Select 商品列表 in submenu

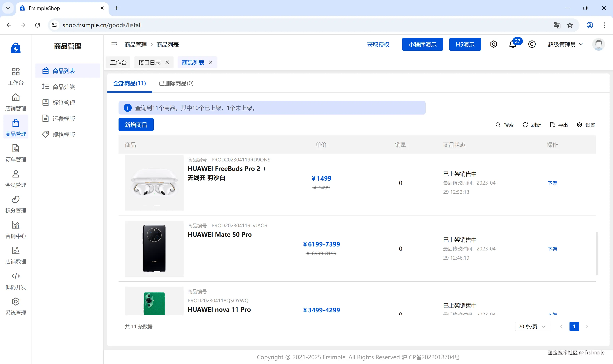click(68, 71)
